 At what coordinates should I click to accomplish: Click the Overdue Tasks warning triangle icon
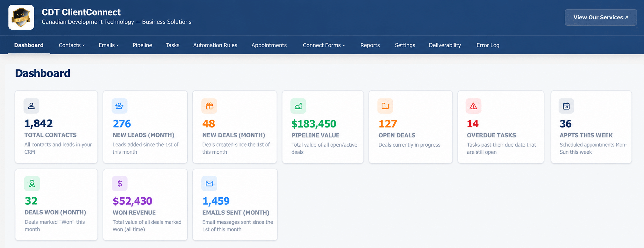click(473, 106)
